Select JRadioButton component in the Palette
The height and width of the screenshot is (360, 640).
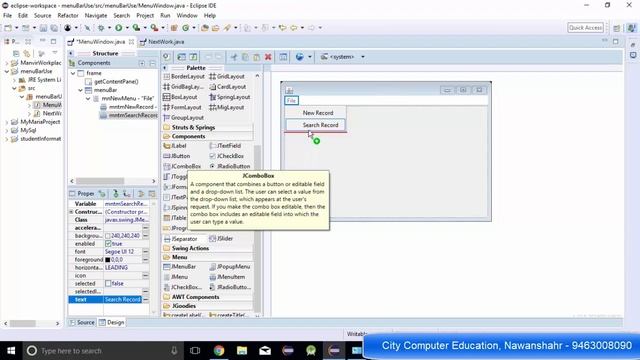coord(230,166)
